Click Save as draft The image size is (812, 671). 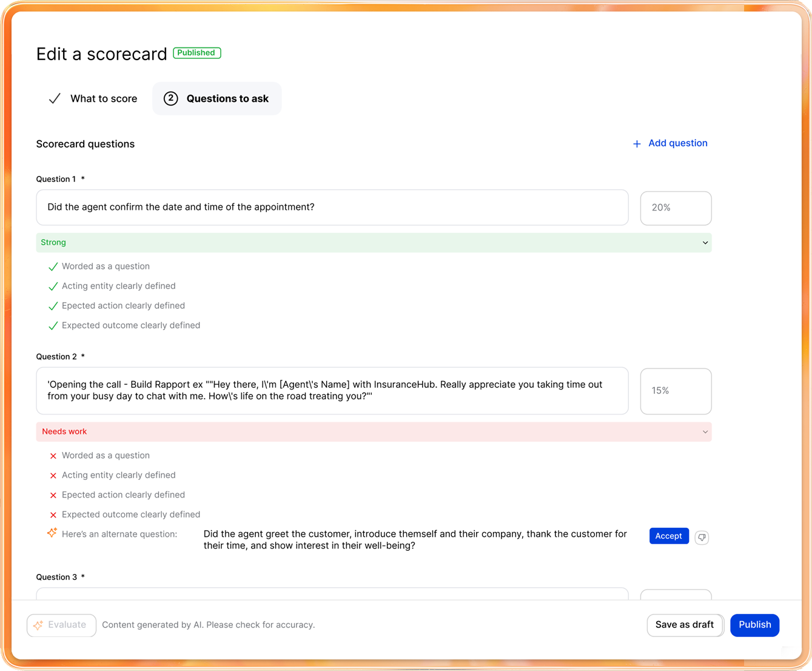tap(684, 625)
